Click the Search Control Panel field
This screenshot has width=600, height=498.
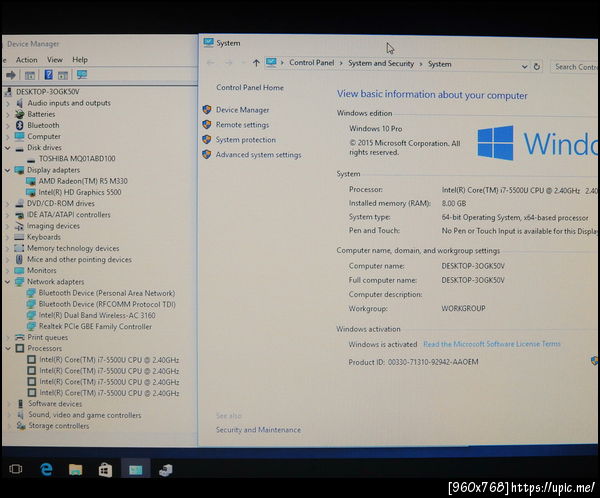click(x=574, y=67)
